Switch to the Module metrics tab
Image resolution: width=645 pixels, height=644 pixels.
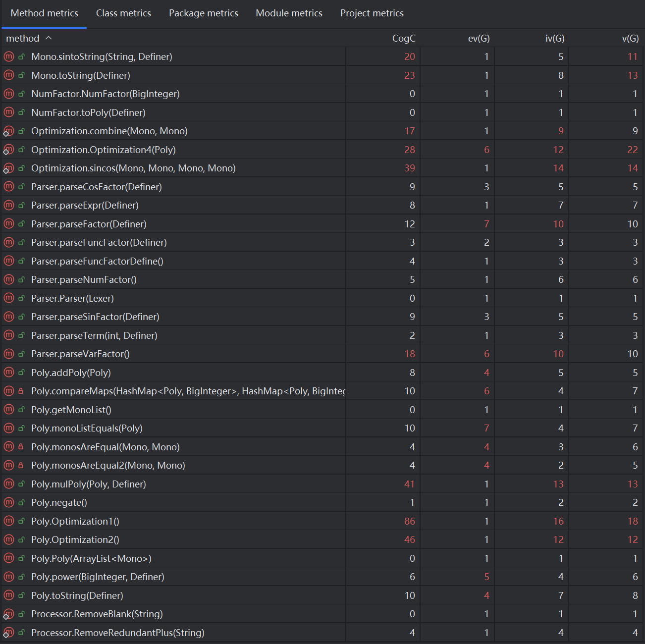click(289, 13)
